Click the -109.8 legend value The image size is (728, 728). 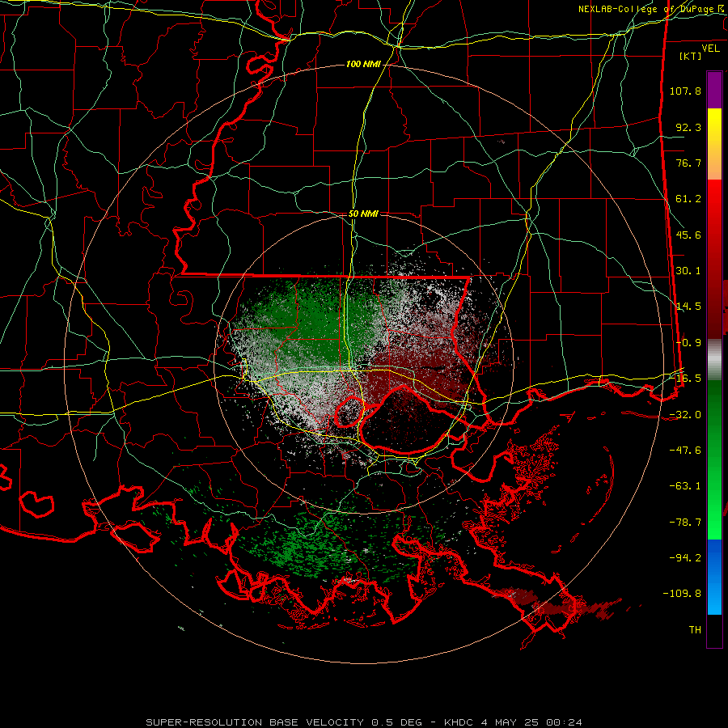(x=682, y=594)
